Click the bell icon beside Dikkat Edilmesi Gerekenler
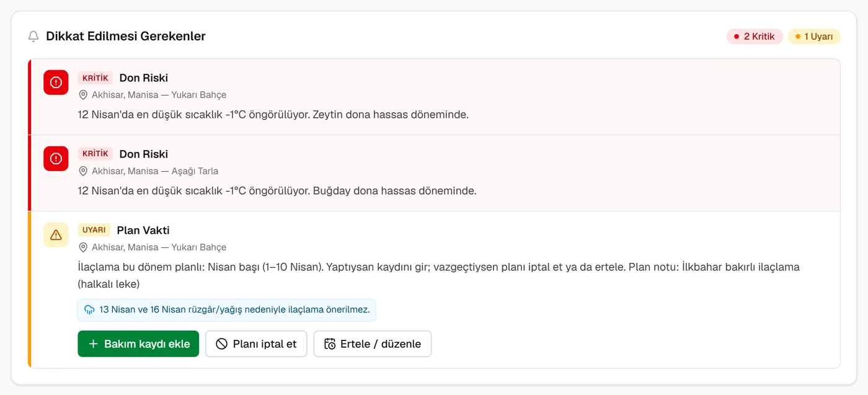Screen dimensions: 868x395 tap(33, 37)
